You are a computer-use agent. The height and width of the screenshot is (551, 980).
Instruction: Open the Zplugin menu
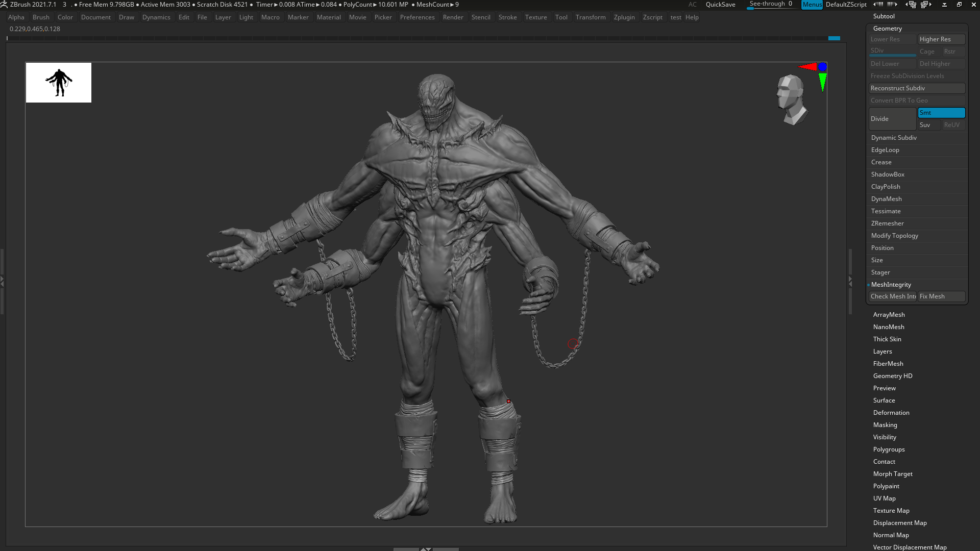point(624,17)
